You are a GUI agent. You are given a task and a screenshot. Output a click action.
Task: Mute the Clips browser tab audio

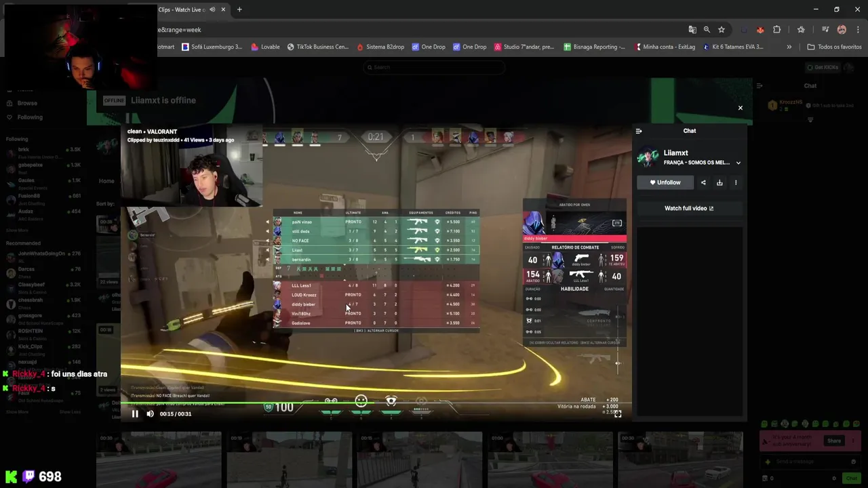click(212, 9)
